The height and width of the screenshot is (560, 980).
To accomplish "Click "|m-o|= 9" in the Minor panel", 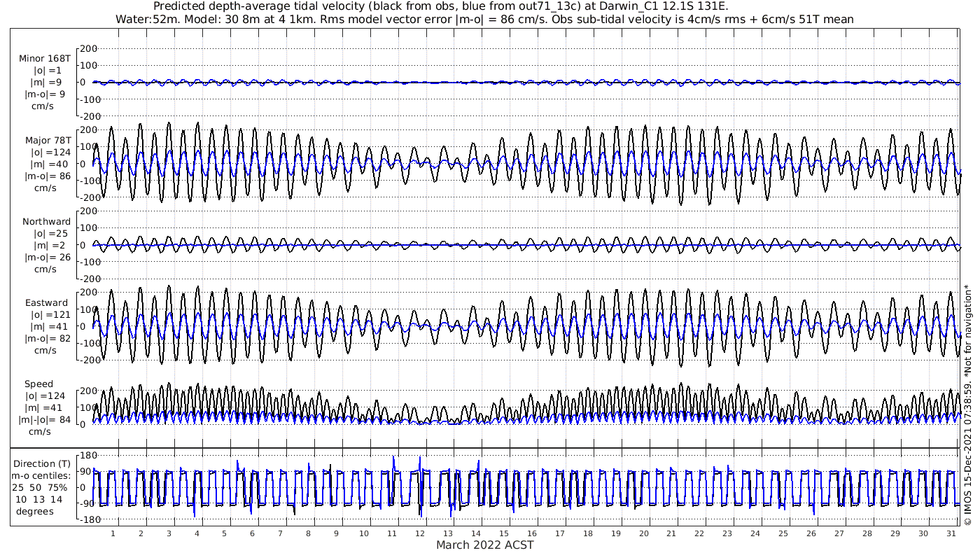I will pos(45,94).
